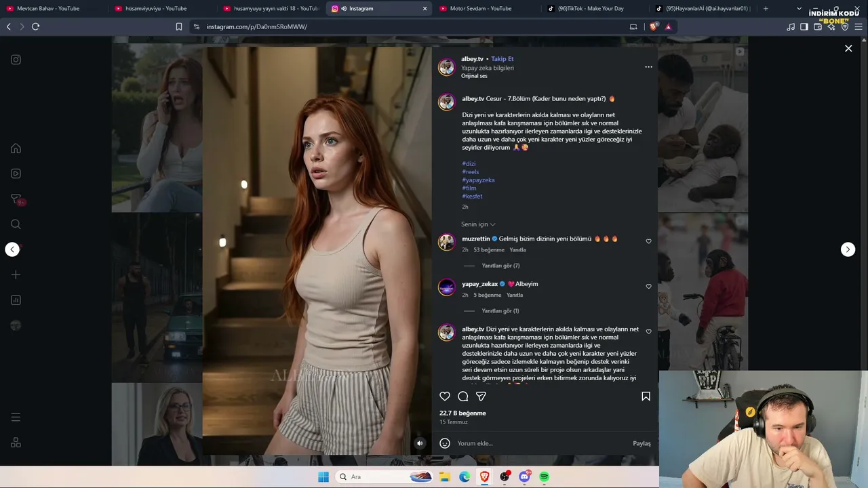
Task: Open the #kesfet hashtag
Action: click(472, 196)
